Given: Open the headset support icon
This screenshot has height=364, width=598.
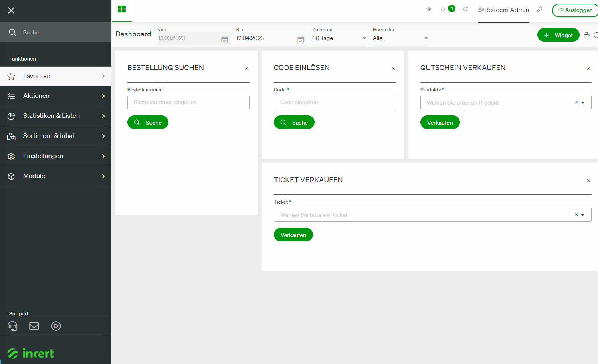Looking at the screenshot, I should pyautogui.click(x=13, y=326).
